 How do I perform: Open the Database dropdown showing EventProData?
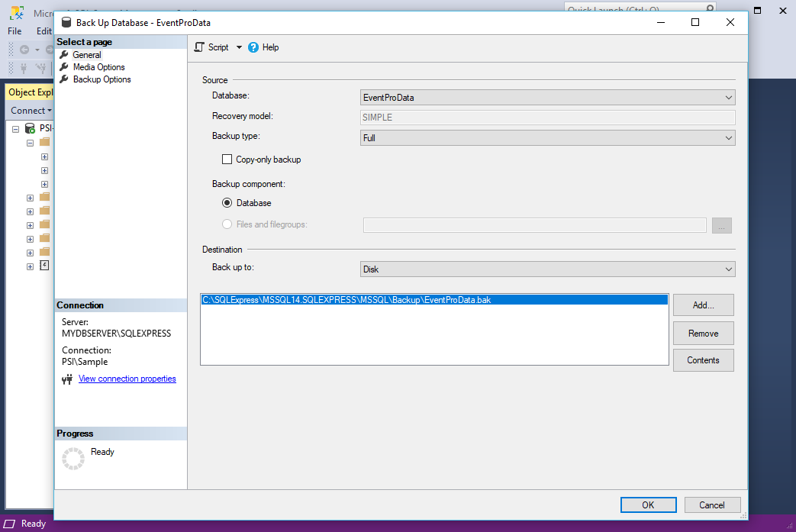pos(548,98)
